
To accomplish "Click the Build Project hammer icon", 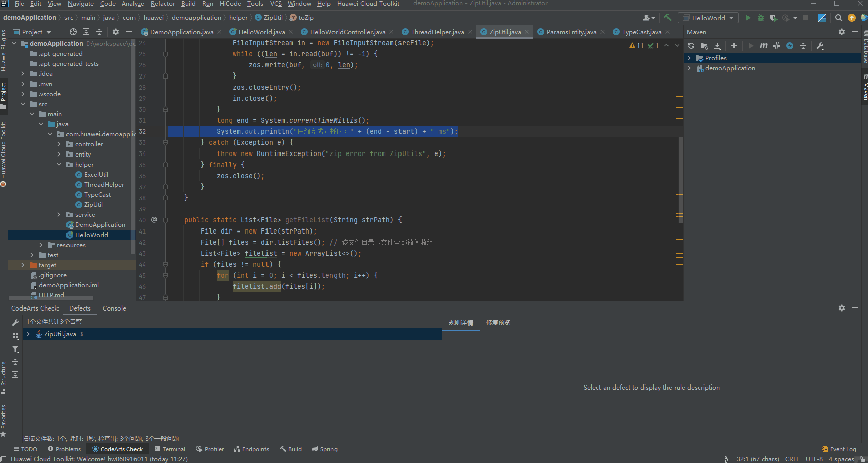I will click(x=667, y=18).
